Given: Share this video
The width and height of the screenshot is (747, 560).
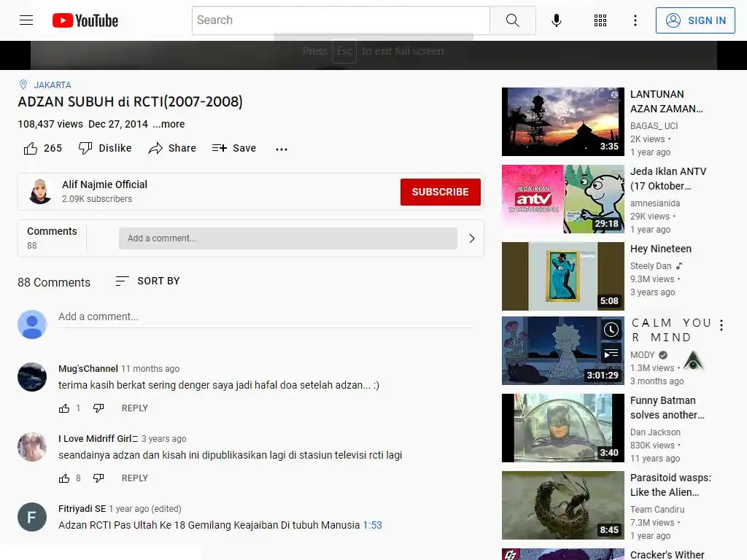Looking at the screenshot, I should (x=172, y=148).
